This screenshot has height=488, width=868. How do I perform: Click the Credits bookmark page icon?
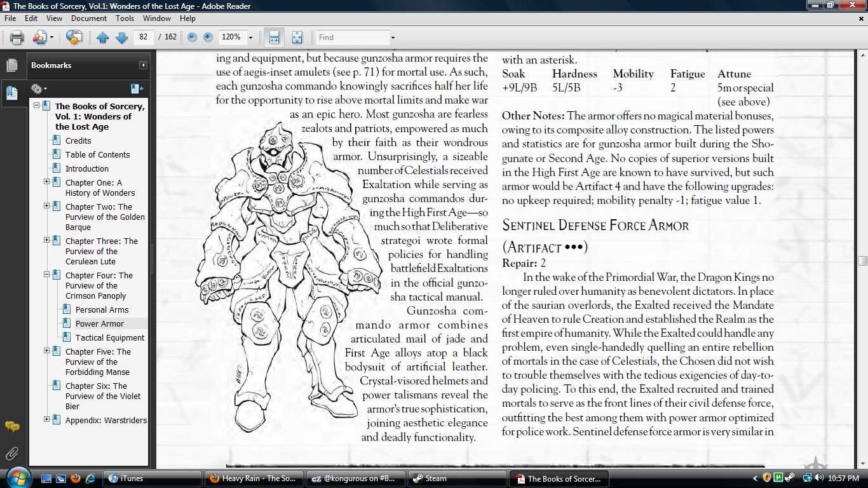(57, 140)
